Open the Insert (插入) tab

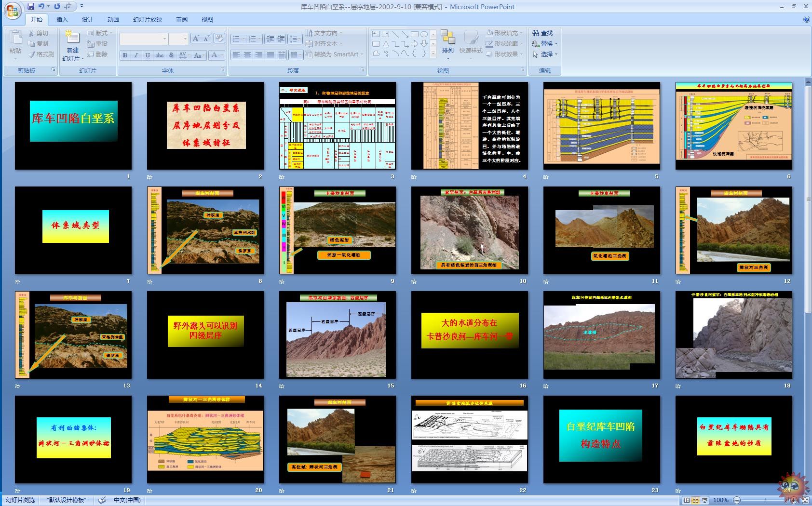click(62, 20)
